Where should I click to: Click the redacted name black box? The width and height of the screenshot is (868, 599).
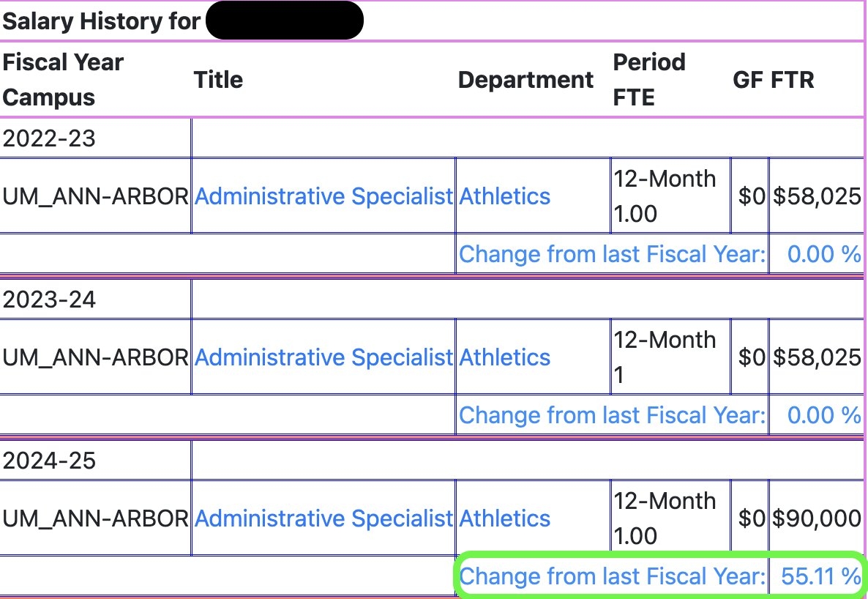pyautogui.click(x=284, y=21)
